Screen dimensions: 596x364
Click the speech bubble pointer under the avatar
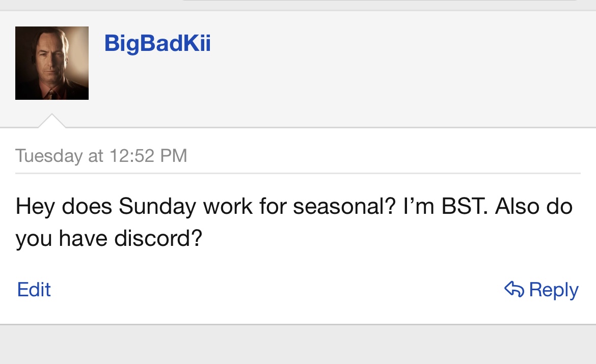pyautogui.click(x=51, y=121)
